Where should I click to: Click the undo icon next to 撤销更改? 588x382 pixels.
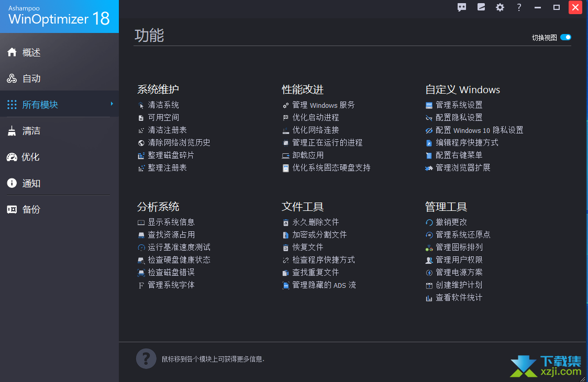429,223
